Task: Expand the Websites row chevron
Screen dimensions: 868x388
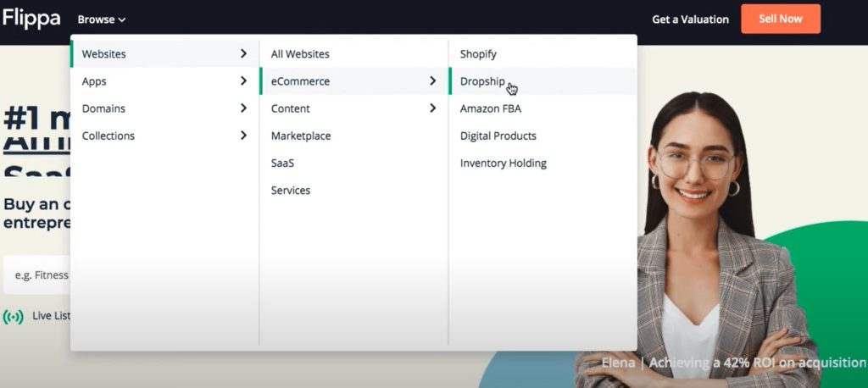Action: tap(243, 53)
